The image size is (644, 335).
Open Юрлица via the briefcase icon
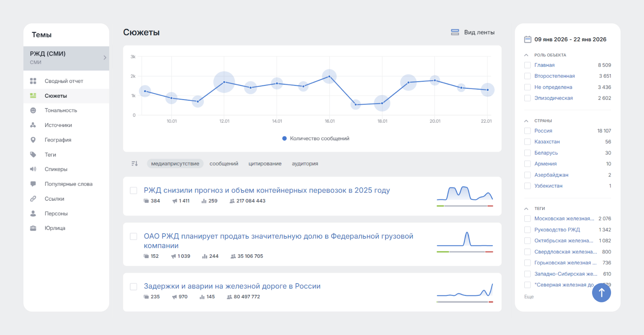click(x=33, y=228)
